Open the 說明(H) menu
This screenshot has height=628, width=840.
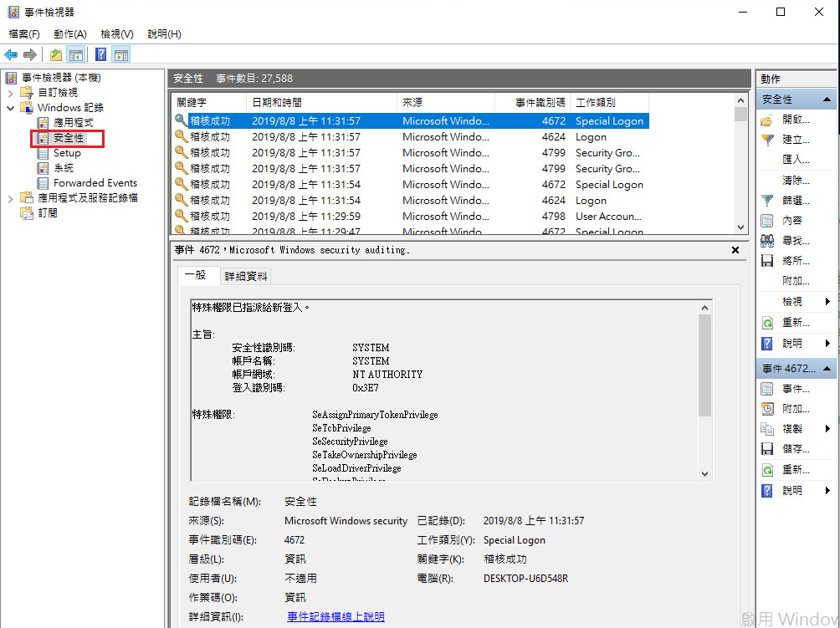coord(164,34)
